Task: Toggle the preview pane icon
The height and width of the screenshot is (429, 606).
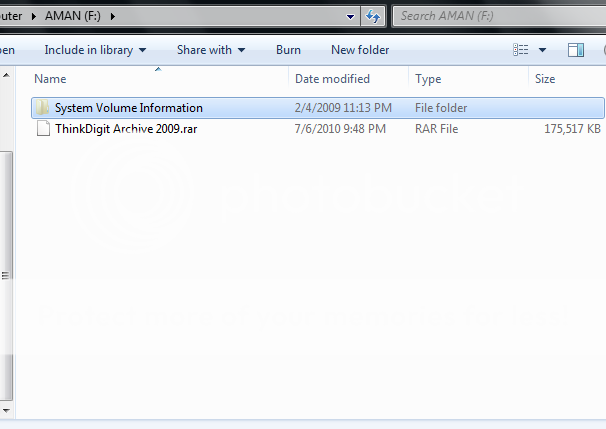Action: (x=576, y=50)
